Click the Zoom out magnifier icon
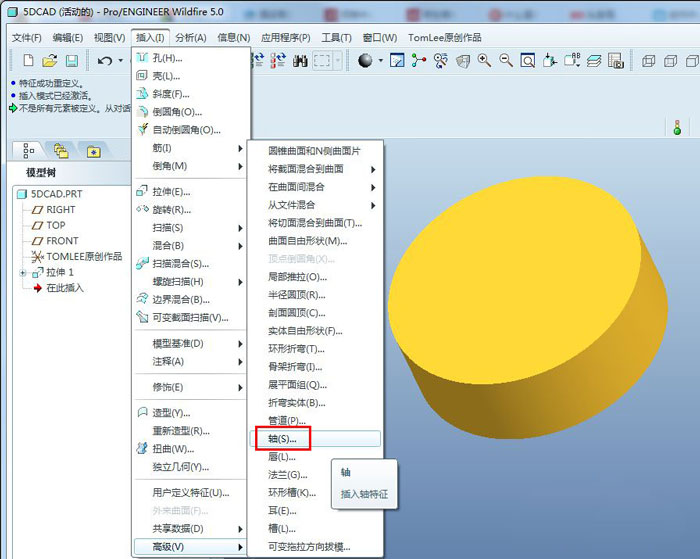700x559 pixels. (x=506, y=61)
